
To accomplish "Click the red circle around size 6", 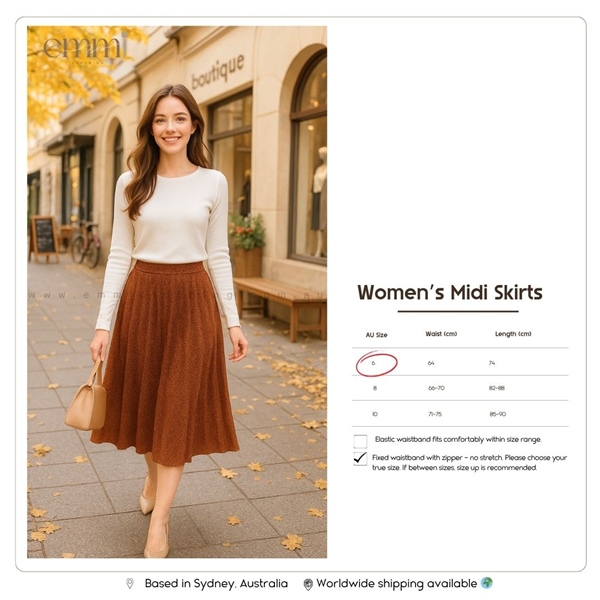I will click(377, 364).
